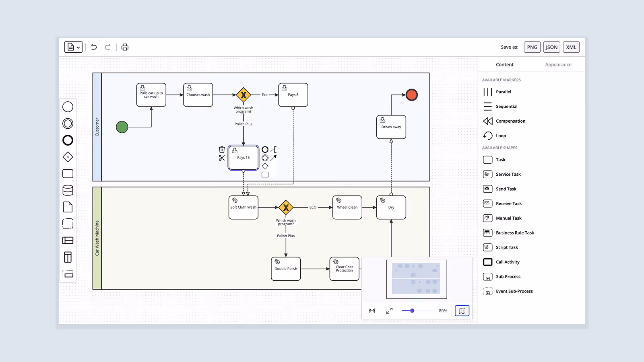Adjust the zoom slider handle
The image size is (644, 362).
pos(412,311)
